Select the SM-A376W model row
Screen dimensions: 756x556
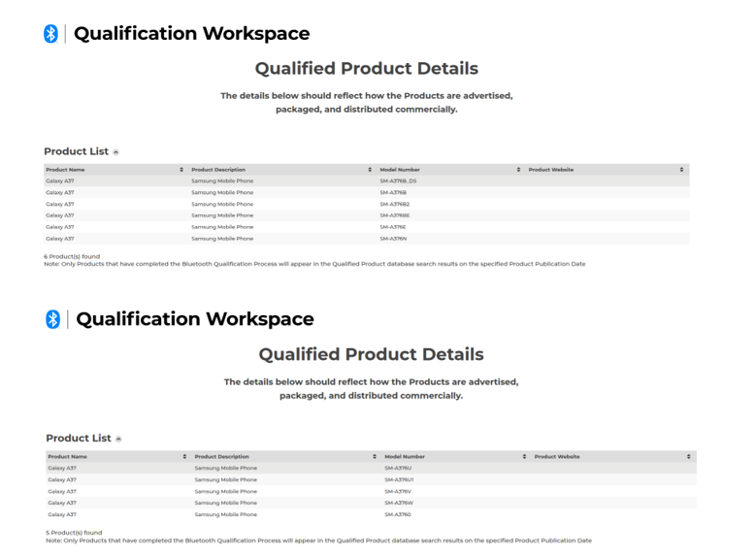[371, 503]
